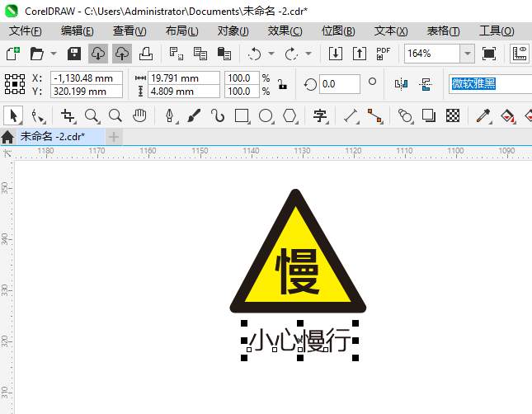Click the Open folder icon

(x=36, y=54)
